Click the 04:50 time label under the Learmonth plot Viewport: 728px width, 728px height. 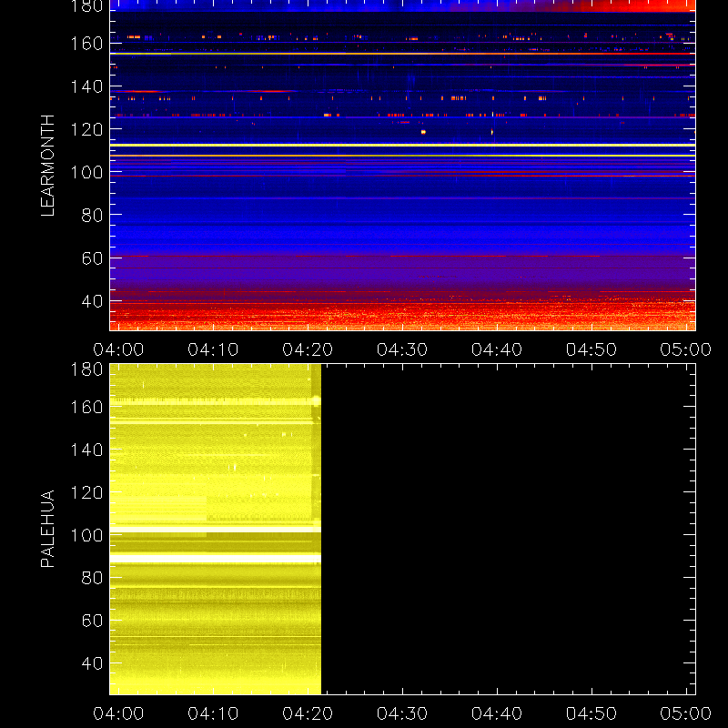591,349
